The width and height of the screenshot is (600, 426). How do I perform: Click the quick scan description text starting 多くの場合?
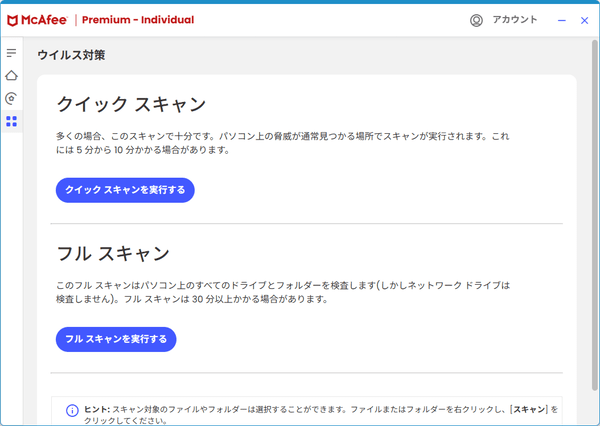click(x=282, y=143)
